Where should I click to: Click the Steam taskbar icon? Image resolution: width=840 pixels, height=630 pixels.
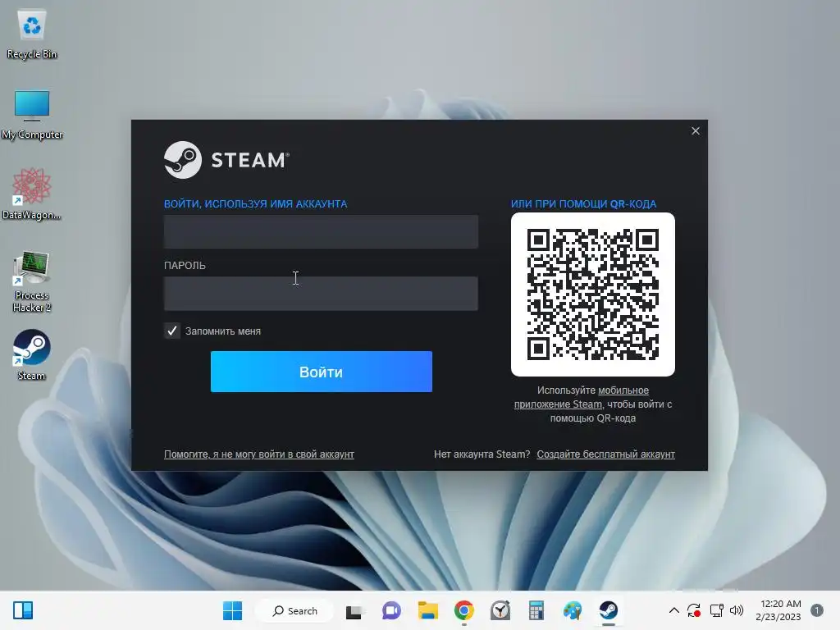(x=608, y=610)
